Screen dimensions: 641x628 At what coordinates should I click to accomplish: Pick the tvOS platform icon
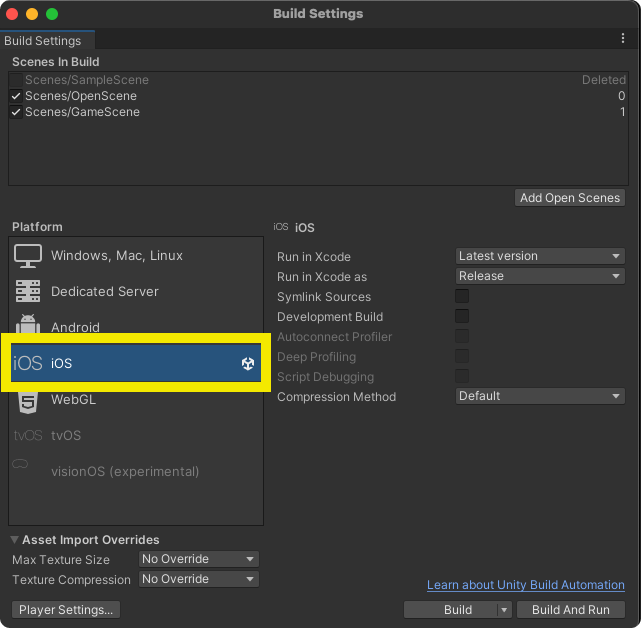point(28,436)
